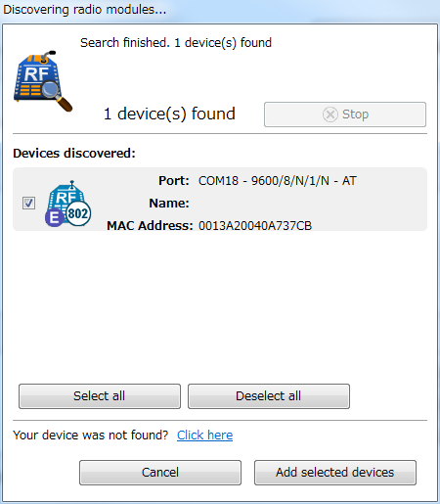This screenshot has width=440, height=504.
Task: Click the purple E badge on device icon
Action: pyautogui.click(x=54, y=218)
